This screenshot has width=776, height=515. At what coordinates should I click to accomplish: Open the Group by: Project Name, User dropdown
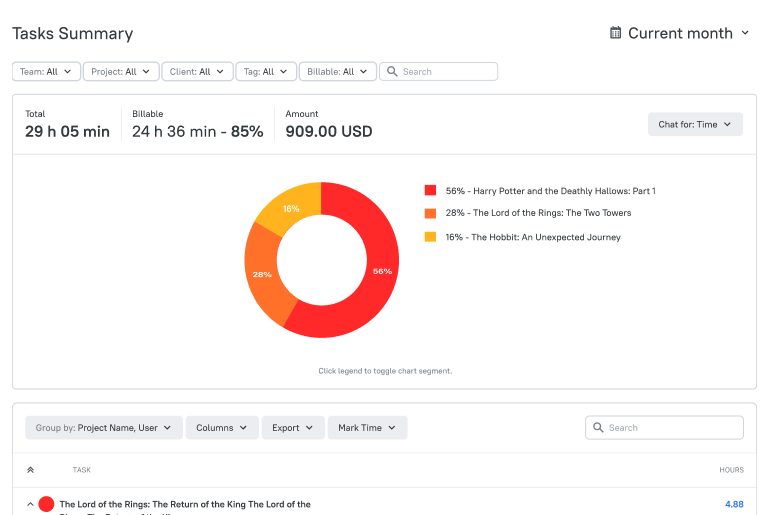coord(104,427)
